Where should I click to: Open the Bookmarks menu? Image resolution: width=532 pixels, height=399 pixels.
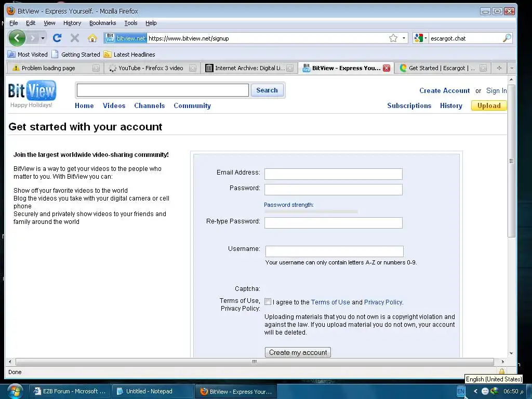pyautogui.click(x=102, y=23)
